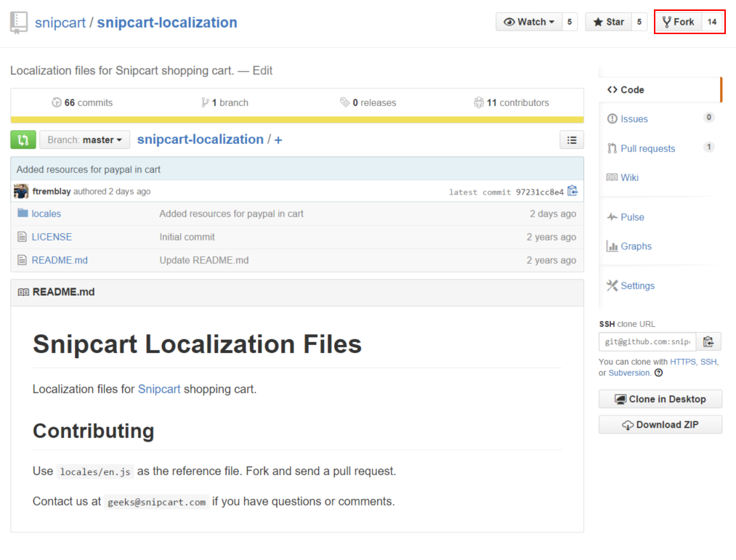
Task: View the 1 branch list
Action: coord(225,102)
